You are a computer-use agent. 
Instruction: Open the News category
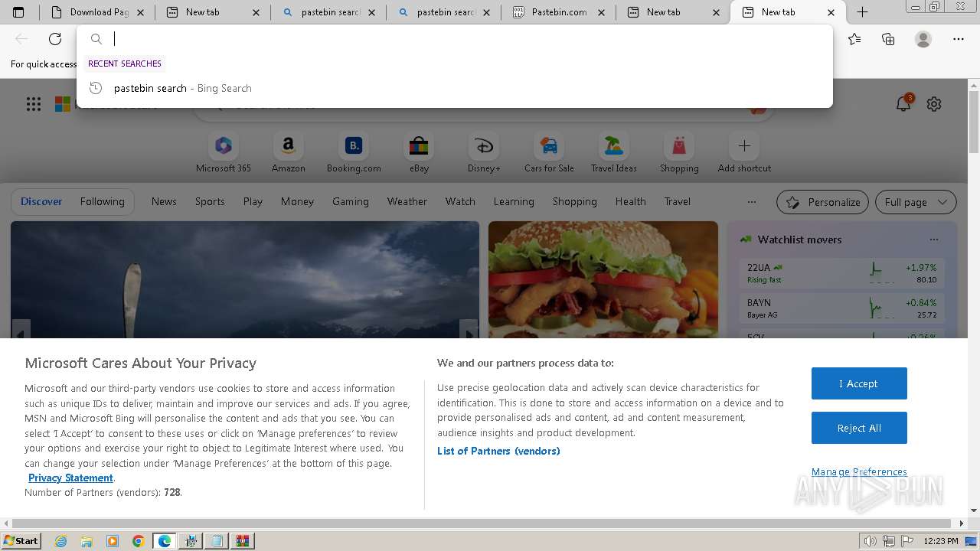[164, 201]
